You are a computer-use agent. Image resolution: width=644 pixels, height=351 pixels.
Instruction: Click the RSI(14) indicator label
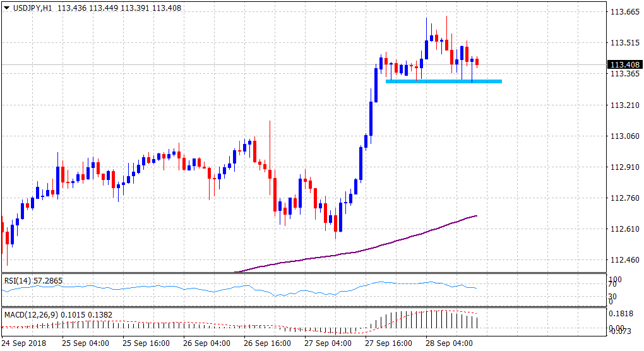[32, 280]
